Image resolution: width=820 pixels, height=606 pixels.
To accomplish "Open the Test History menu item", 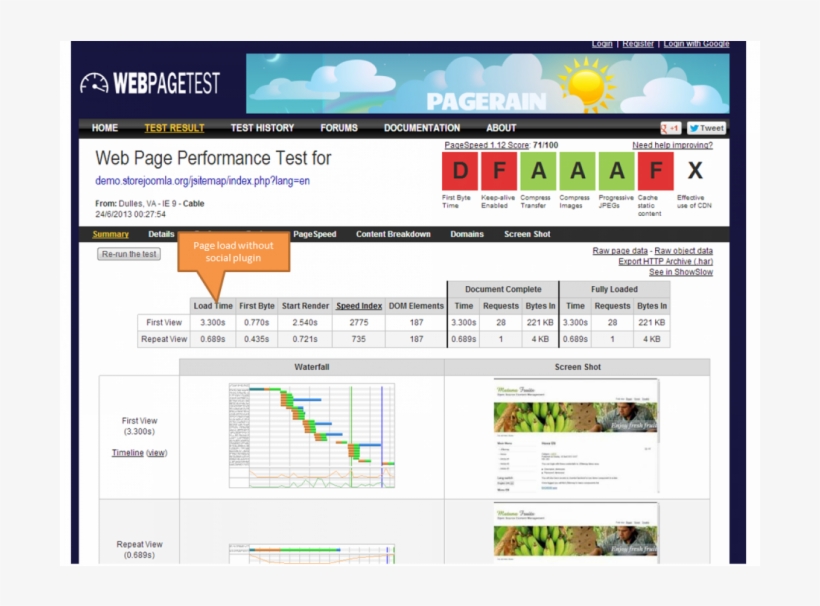I will coord(262,128).
